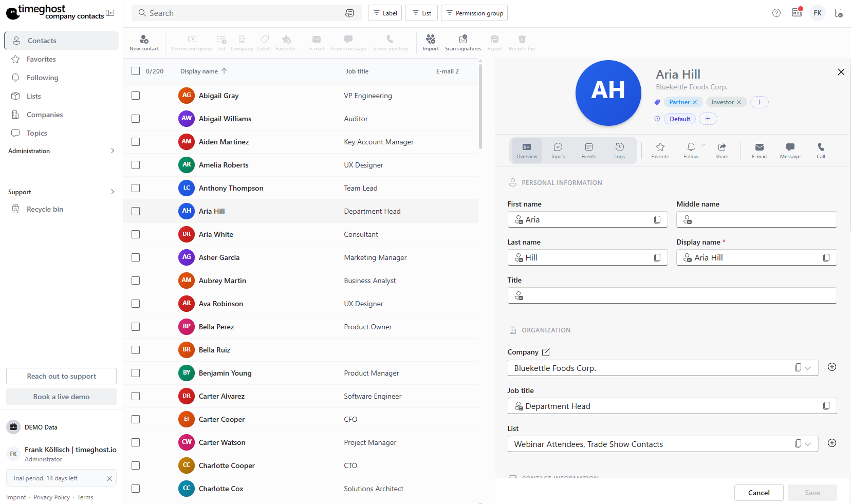Remove the Investor label
Screen dimensions: 851x504
[x=739, y=102]
